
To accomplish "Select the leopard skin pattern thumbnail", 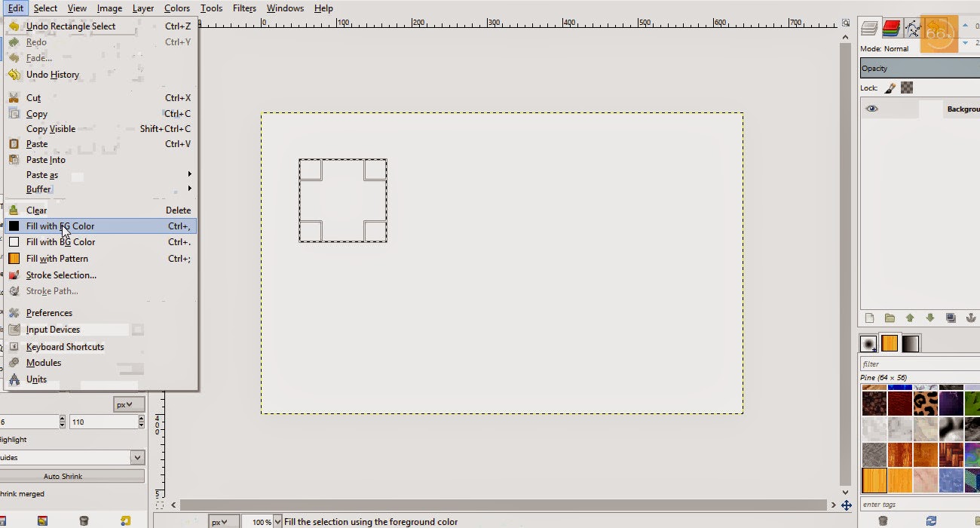I will [925, 403].
